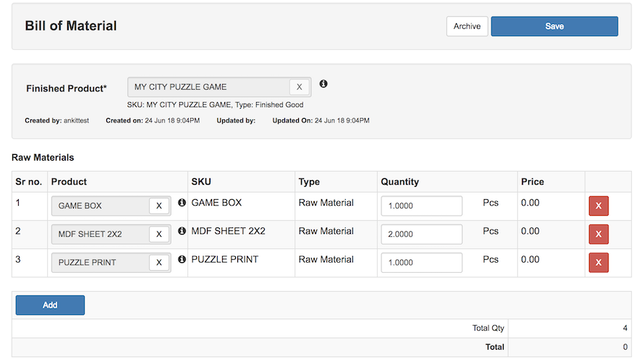Clear the GAME BOX product selection
Screen dimensions: 644x362
tap(158, 206)
